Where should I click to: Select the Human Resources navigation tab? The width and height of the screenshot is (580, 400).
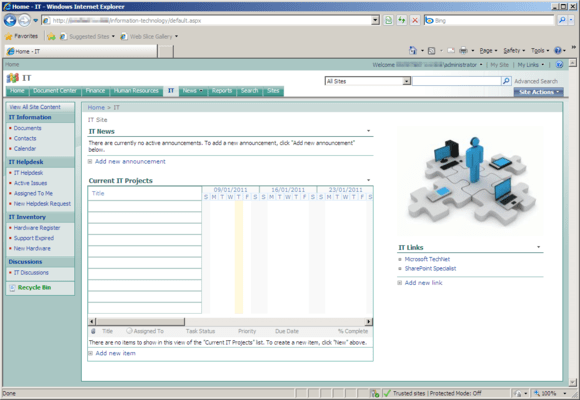pyautogui.click(x=136, y=91)
